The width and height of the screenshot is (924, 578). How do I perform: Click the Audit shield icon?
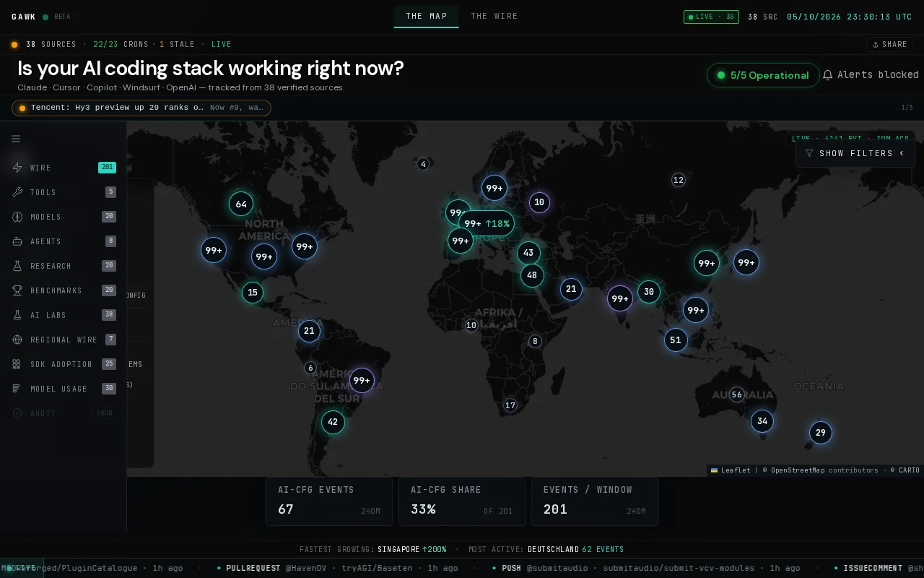point(17,413)
